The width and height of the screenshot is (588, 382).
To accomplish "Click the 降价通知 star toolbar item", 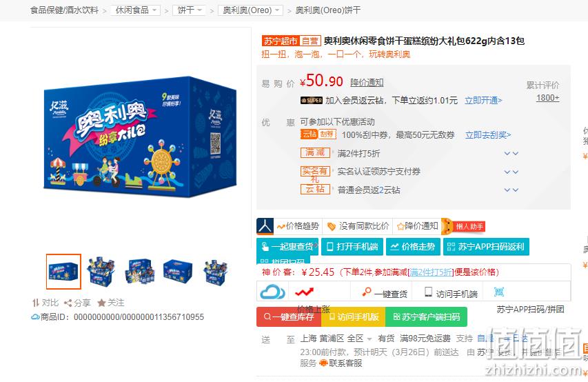I will click(x=417, y=226).
